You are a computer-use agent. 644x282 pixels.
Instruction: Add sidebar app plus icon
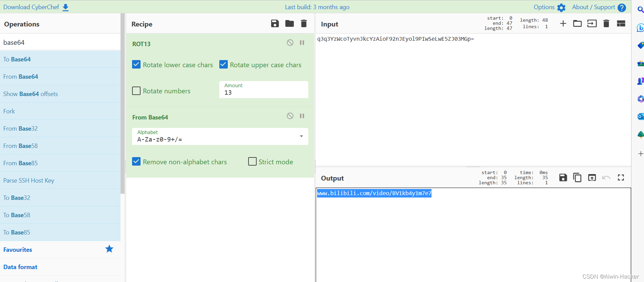click(641, 154)
